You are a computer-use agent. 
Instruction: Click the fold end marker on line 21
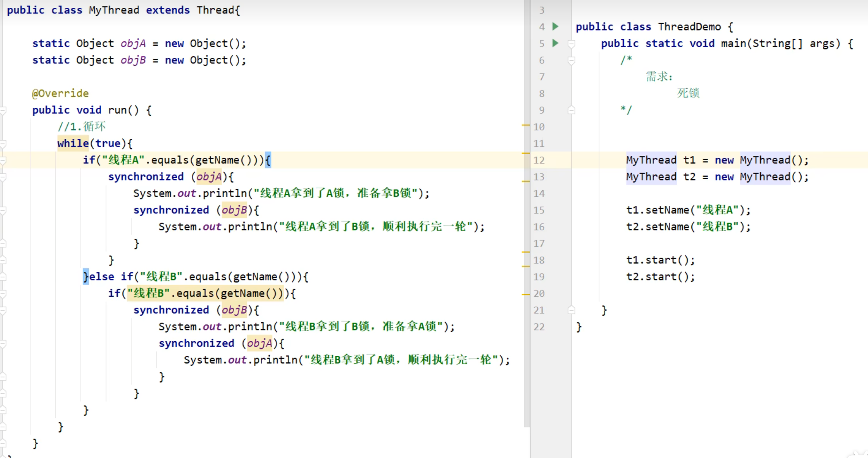pos(571,310)
